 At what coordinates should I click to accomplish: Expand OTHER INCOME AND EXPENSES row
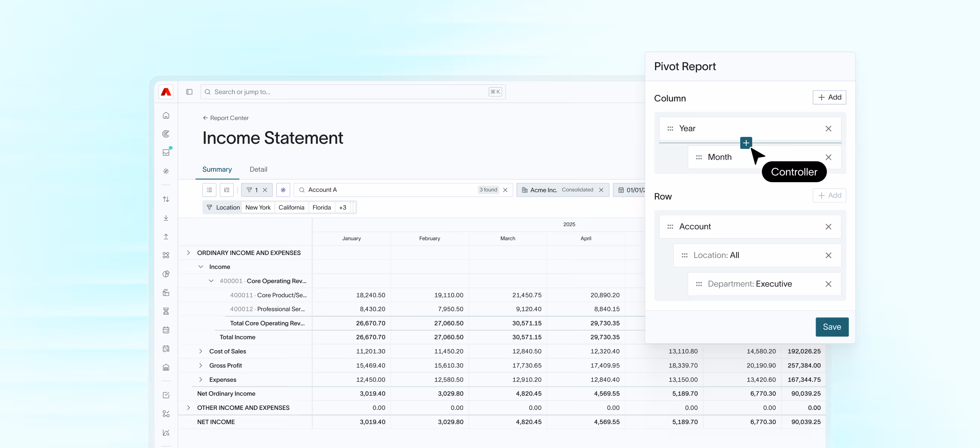(188, 408)
